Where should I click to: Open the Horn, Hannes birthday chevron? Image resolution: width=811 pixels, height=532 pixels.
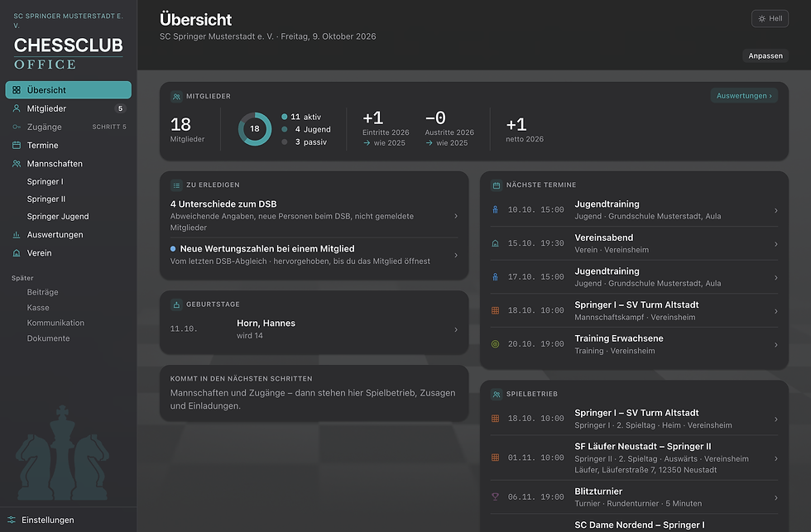pos(456,330)
